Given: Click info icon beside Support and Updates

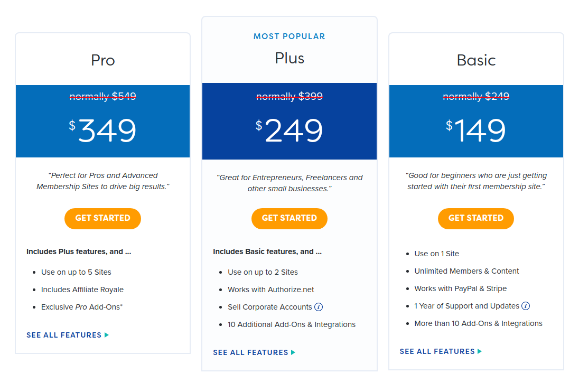Looking at the screenshot, I should click(526, 306).
